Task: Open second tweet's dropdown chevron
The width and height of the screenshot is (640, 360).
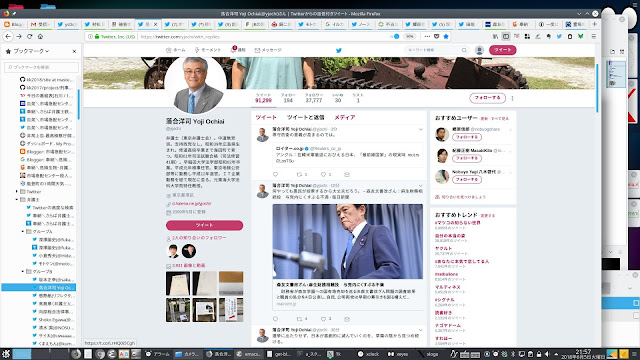Action: coord(420,186)
